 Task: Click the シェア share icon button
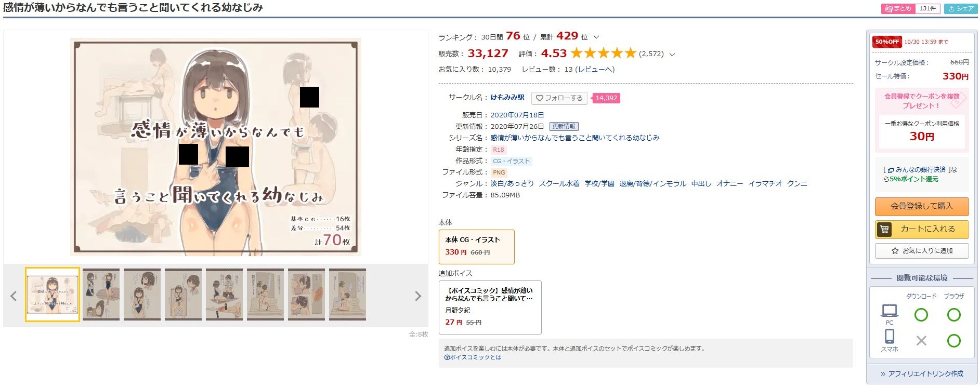tap(961, 9)
